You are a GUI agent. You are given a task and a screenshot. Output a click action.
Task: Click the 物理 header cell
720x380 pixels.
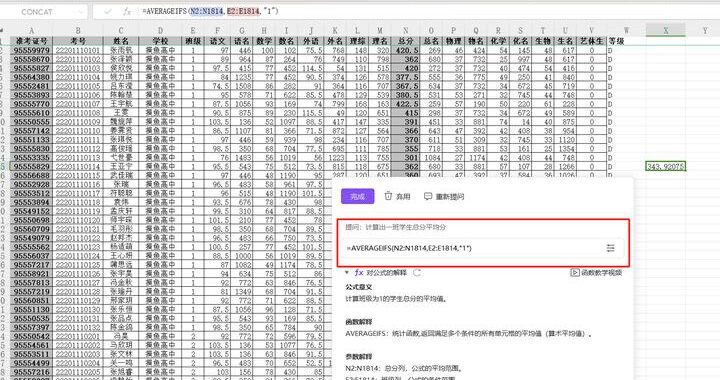[x=454, y=41]
